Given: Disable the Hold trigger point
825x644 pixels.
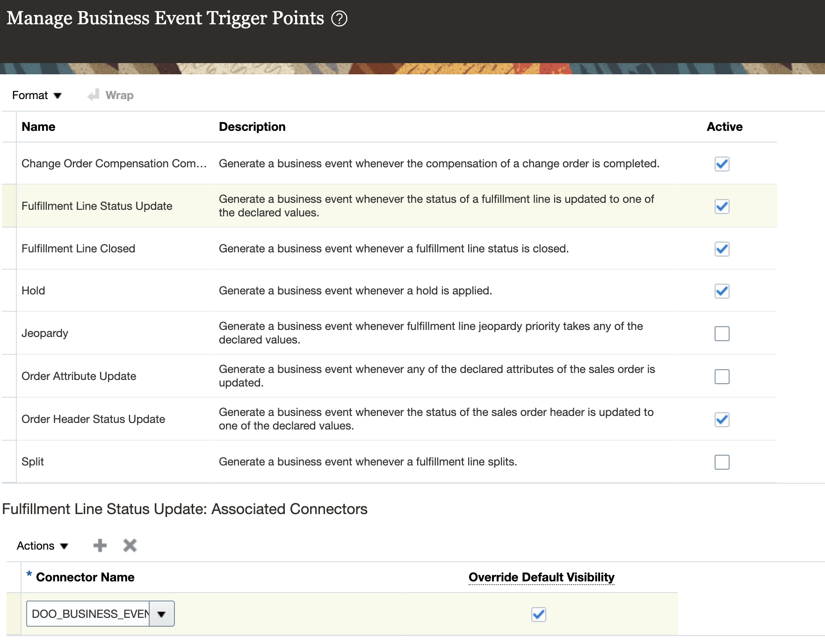Looking at the screenshot, I should click(x=722, y=292).
